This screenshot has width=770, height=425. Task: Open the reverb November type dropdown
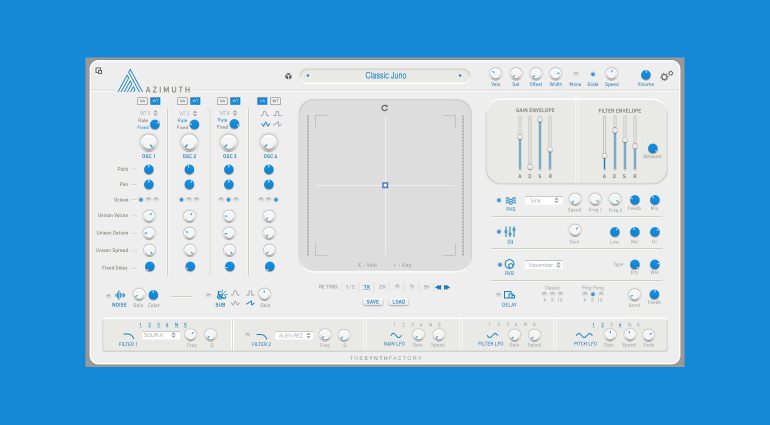544,265
